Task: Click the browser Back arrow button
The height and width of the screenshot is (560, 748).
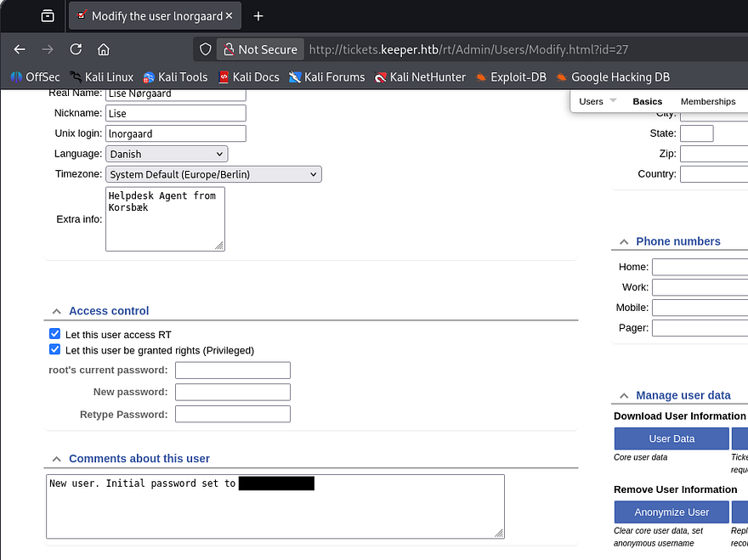Action: tap(20, 49)
